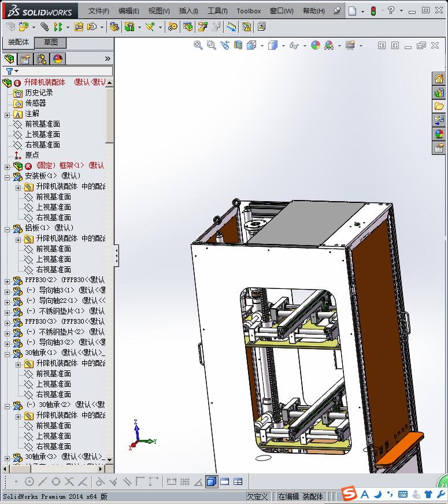The image size is (448, 504).
Task: Open Custom Properties icon in task pane
Action: point(439,148)
